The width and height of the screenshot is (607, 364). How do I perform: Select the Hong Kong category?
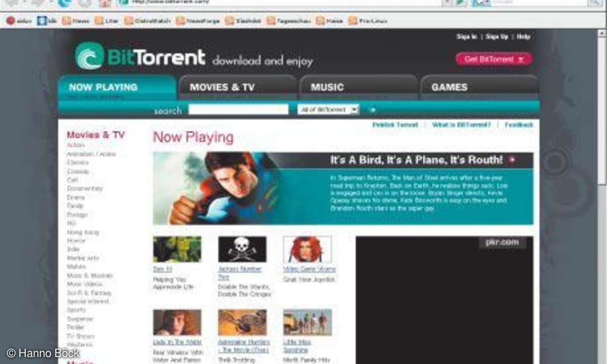[x=82, y=232]
